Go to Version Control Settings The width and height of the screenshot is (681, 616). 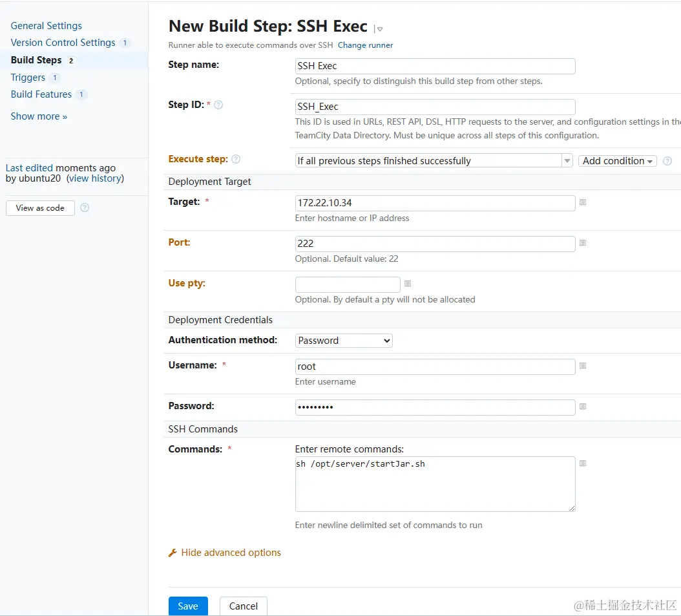coord(63,43)
